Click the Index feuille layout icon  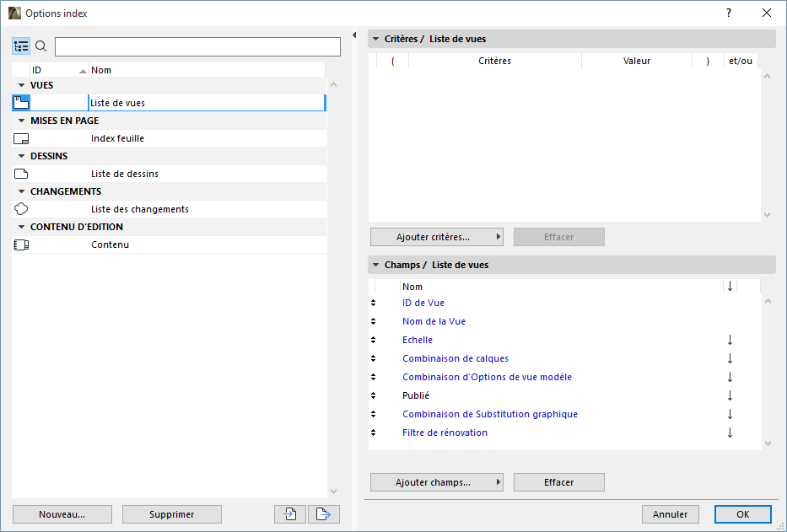20,137
